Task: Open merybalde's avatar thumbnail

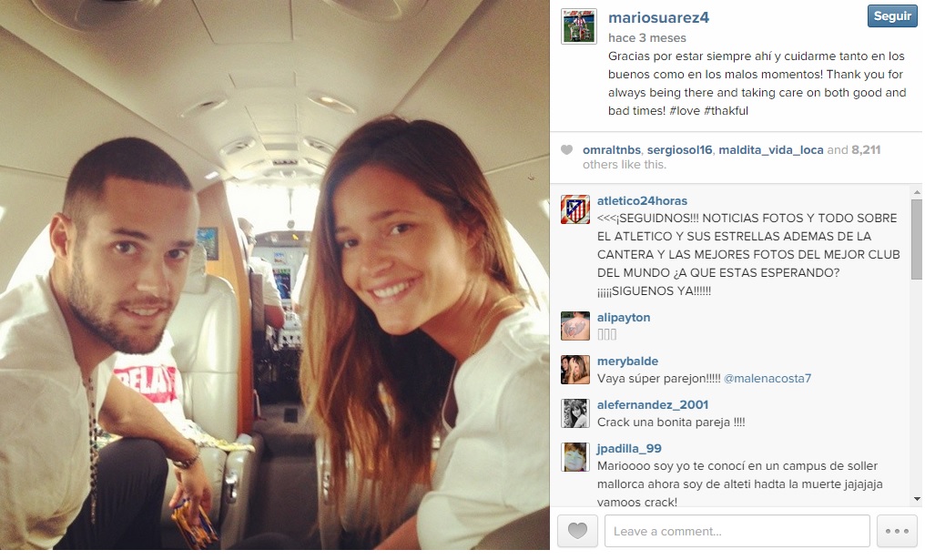Action: (575, 370)
